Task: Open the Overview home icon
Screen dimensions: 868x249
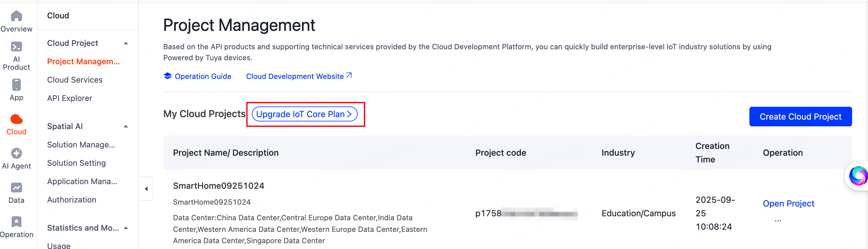Action: point(16,16)
